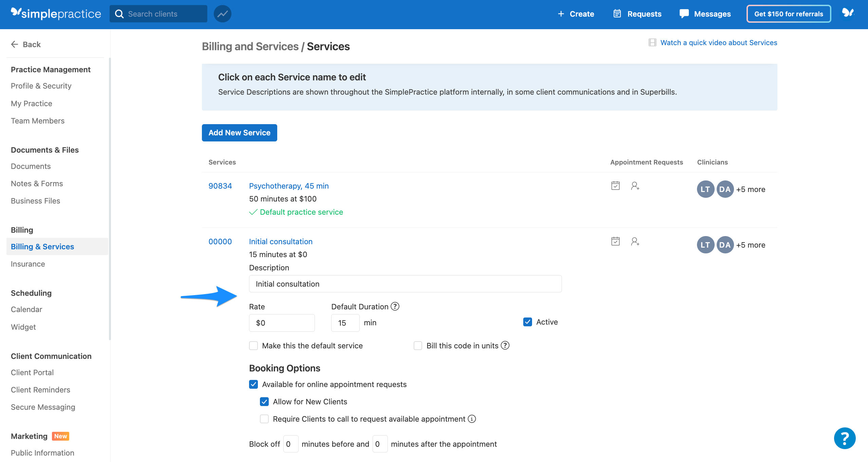Click the Default Duration help icon
This screenshot has width=868, height=462.
[x=395, y=306]
